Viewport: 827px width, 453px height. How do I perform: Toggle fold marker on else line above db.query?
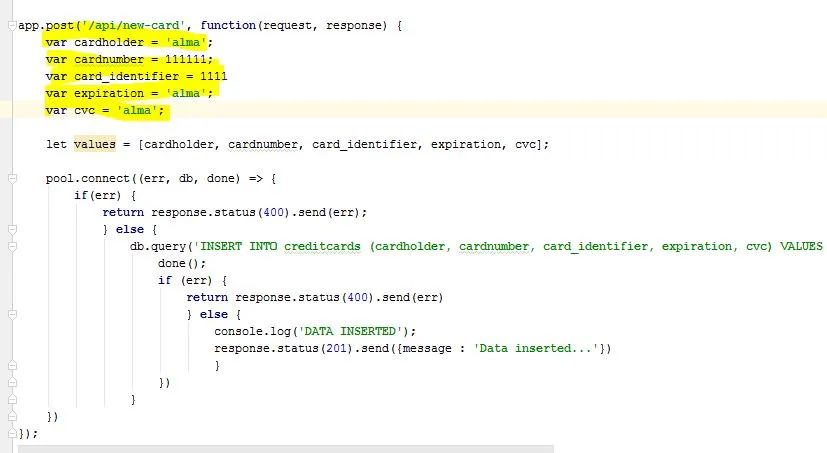coord(13,229)
